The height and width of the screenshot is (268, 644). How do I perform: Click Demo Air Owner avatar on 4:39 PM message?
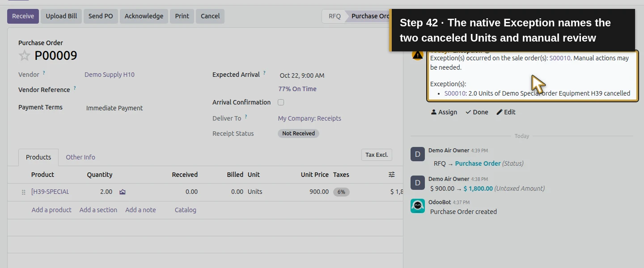click(418, 154)
